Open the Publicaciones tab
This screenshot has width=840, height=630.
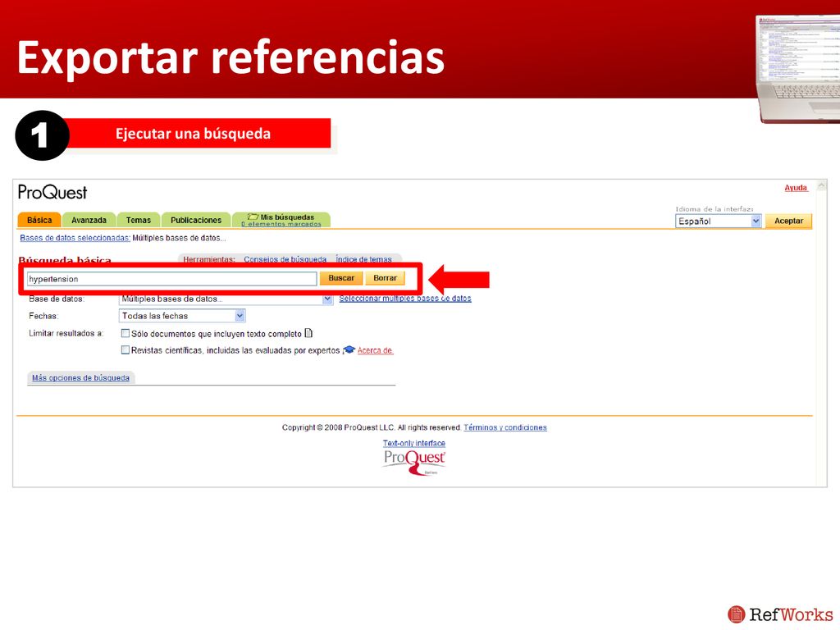tap(196, 220)
